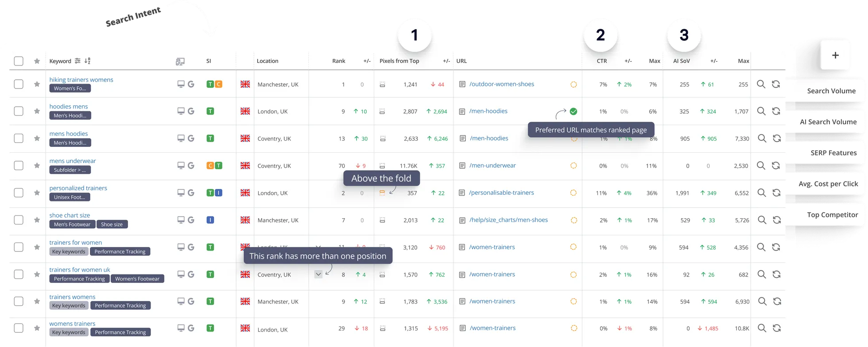Sort by Pixels from Top header
This screenshot has height=347, width=868.
point(399,61)
